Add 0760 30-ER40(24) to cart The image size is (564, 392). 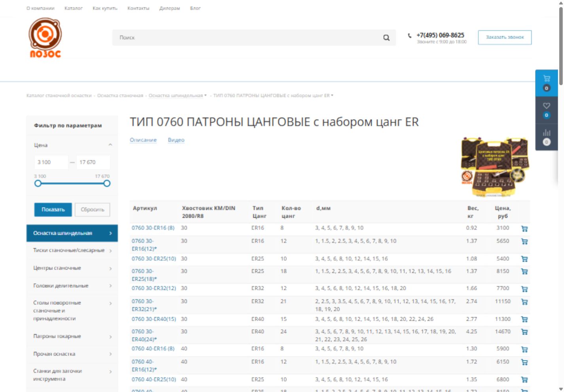point(524,332)
